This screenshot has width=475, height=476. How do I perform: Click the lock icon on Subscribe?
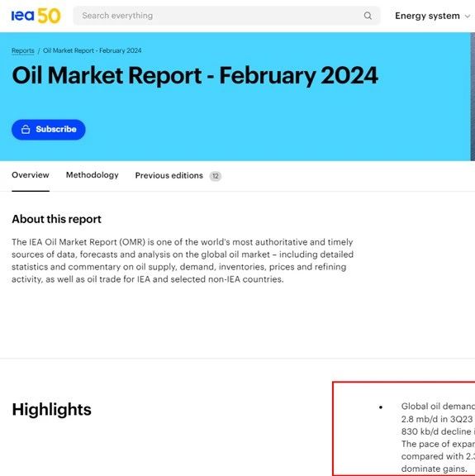click(26, 130)
